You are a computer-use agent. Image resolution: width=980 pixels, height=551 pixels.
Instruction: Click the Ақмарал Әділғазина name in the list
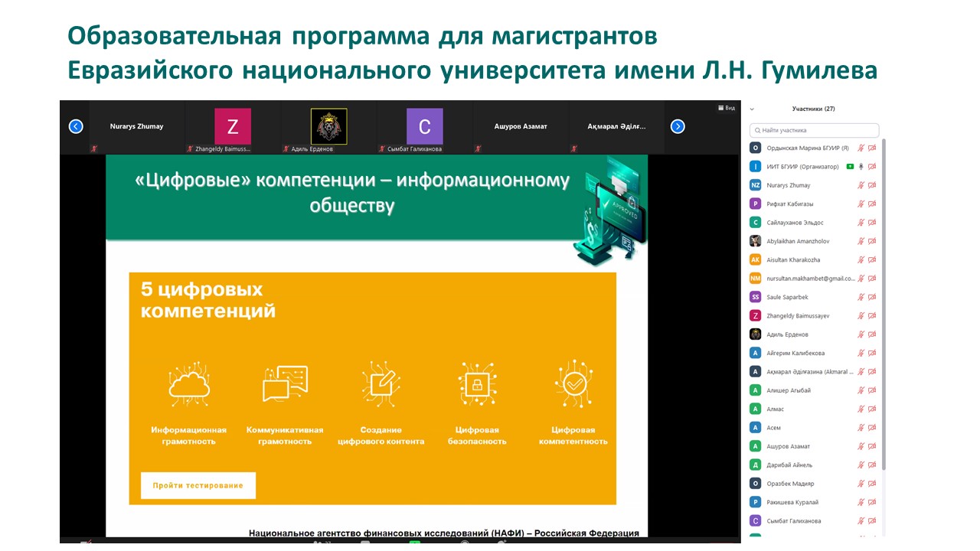[808, 372]
